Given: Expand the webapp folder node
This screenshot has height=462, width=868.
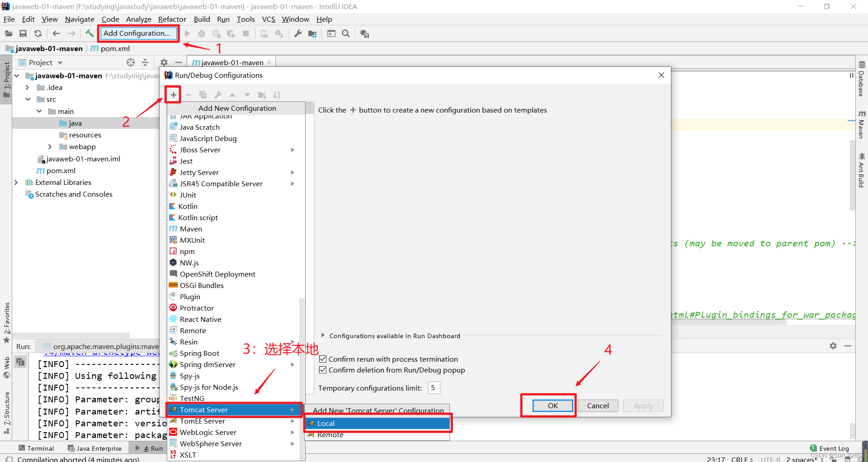Looking at the screenshot, I should 50,146.
